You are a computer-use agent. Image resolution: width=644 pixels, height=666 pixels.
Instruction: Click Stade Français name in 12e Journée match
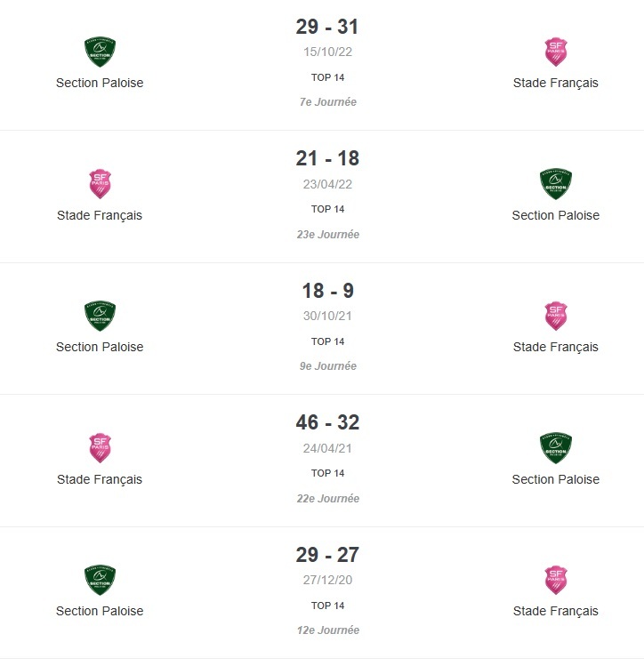(x=556, y=611)
